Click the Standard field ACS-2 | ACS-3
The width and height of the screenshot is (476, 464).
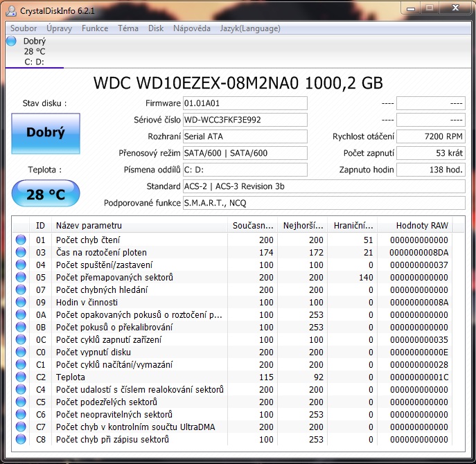324,186
